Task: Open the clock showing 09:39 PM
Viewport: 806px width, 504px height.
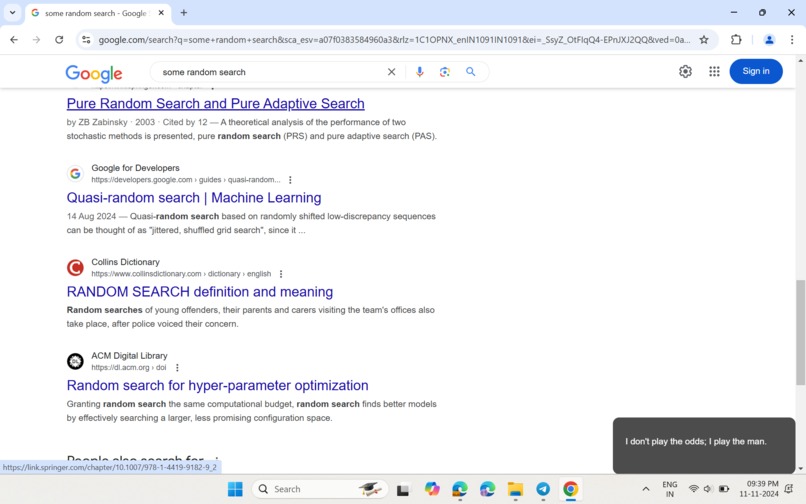Action: [759, 489]
